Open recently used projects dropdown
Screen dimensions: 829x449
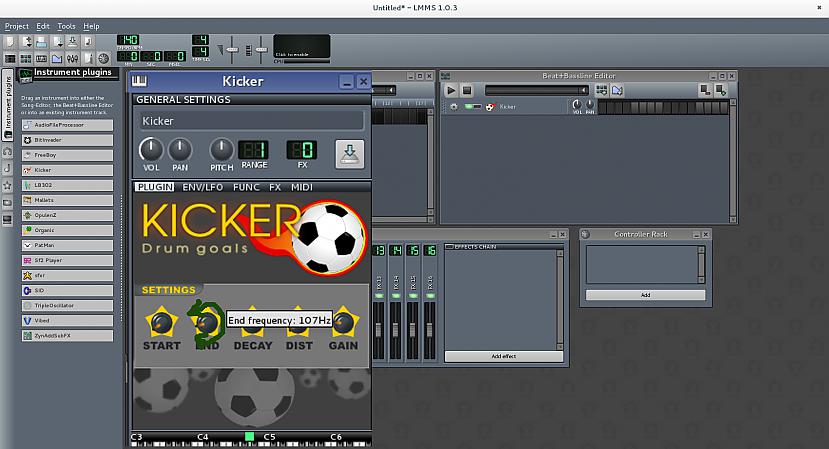57,41
